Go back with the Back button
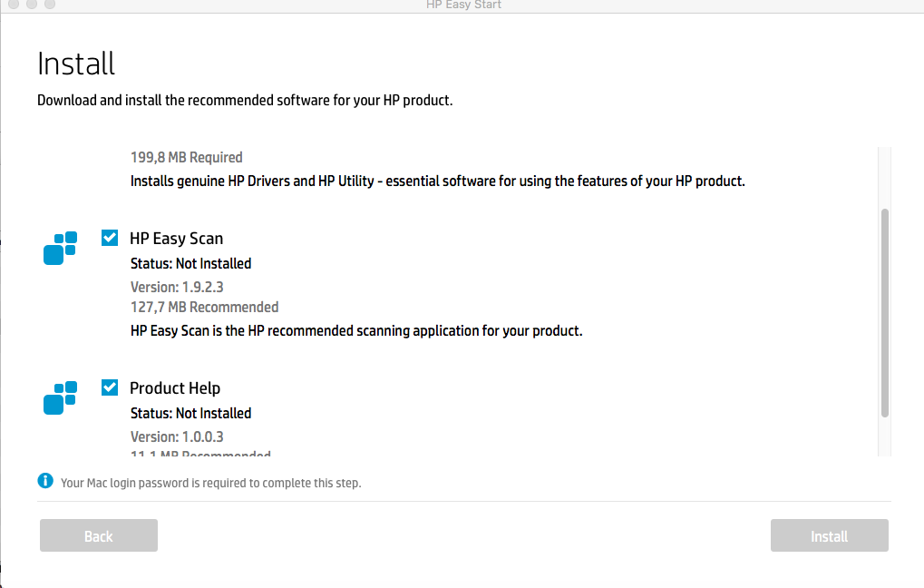Image resolution: width=924 pixels, height=588 pixels. (98, 535)
